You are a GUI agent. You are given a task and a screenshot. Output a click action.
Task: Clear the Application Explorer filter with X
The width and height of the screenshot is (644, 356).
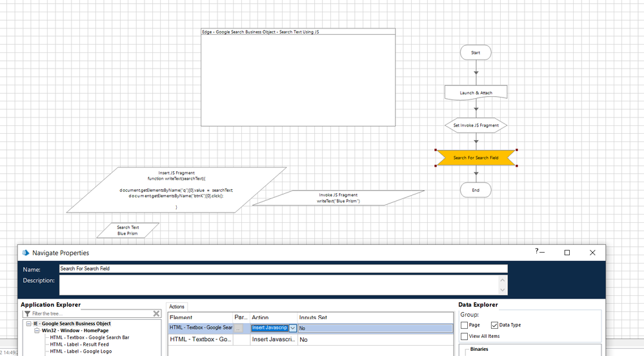point(156,313)
